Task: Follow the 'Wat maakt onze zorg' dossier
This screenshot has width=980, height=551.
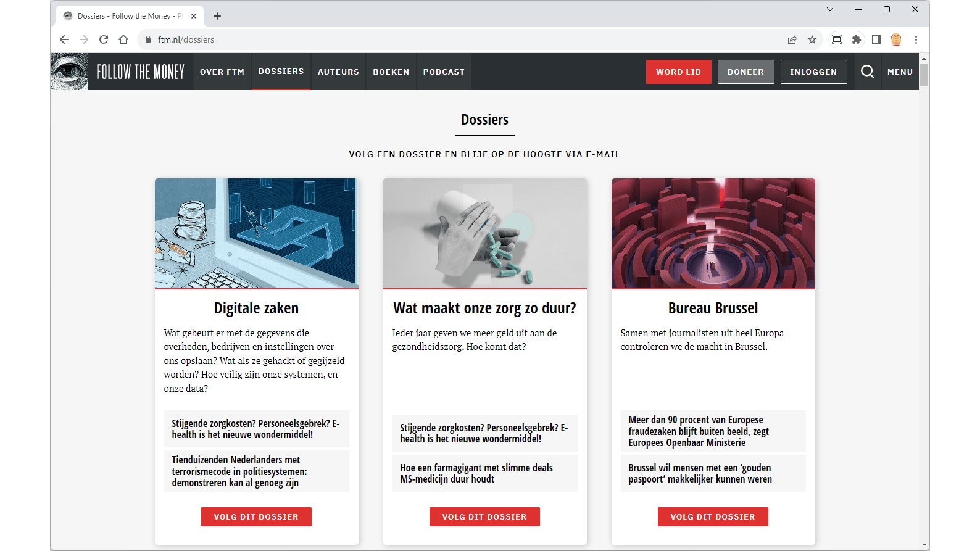Action: [x=485, y=516]
